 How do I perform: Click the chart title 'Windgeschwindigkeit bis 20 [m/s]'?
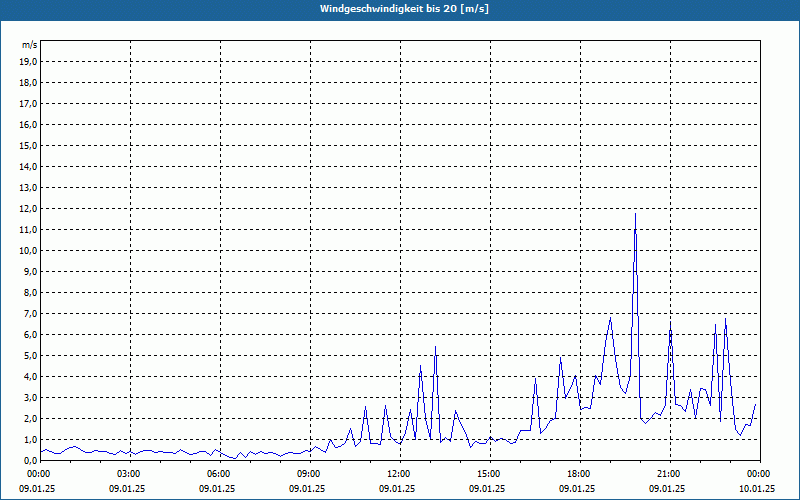tap(404, 9)
